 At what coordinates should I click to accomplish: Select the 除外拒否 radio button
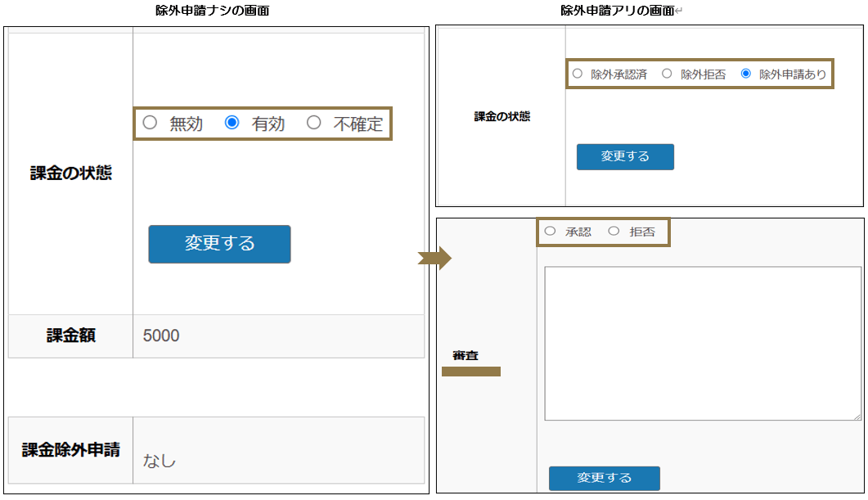(667, 73)
